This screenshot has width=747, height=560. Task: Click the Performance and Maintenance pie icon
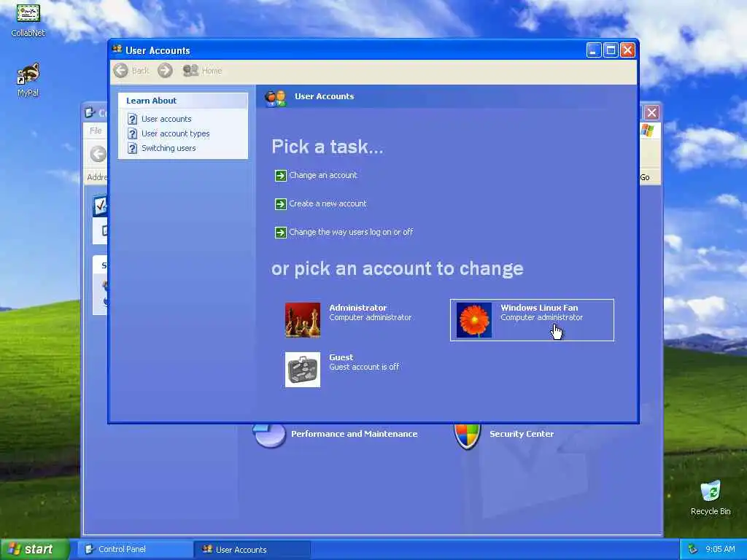(x=270, y=435)
